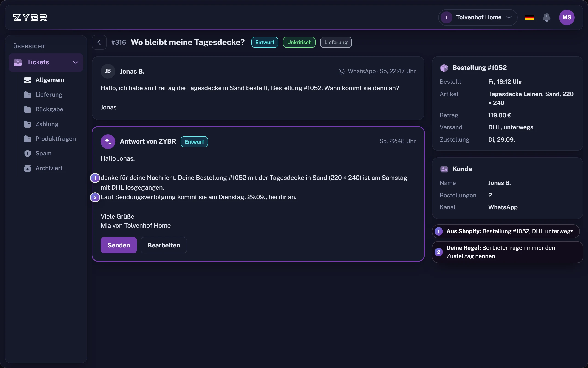Image resolution: width=588 pixels, height=368 pixels.
Task: Send the drafted reply with Senden
Action: click(119, 245)
